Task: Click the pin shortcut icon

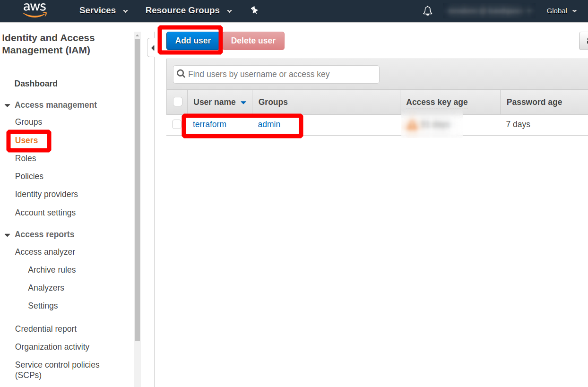Action: (254, 10)
